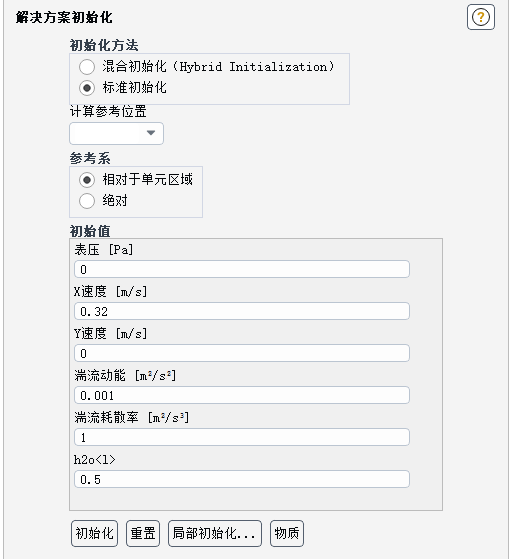The height and width of the screenshot is (559, 514).
Task: Open 局部初始化... dialog button
Action: (215, 533)
